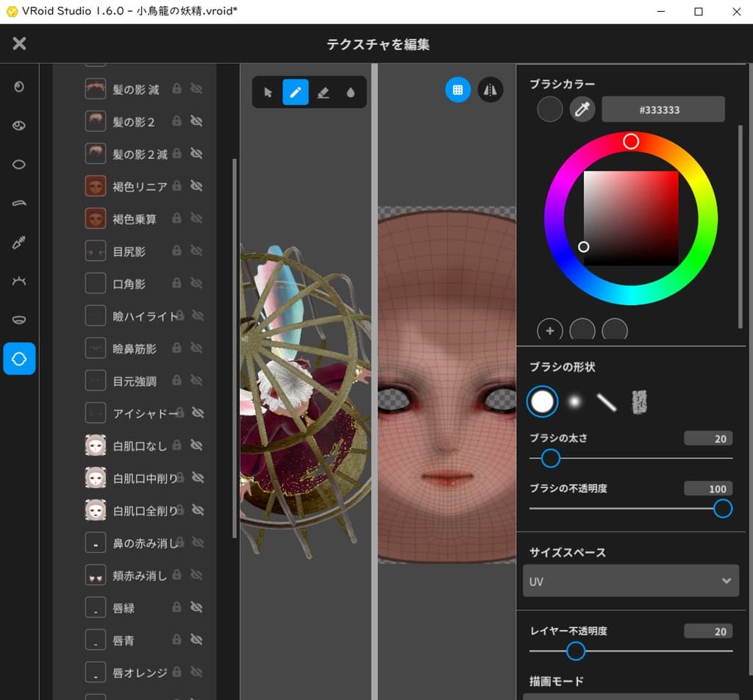
Task: Click the brush opacity slider handle
Action: 723,508
